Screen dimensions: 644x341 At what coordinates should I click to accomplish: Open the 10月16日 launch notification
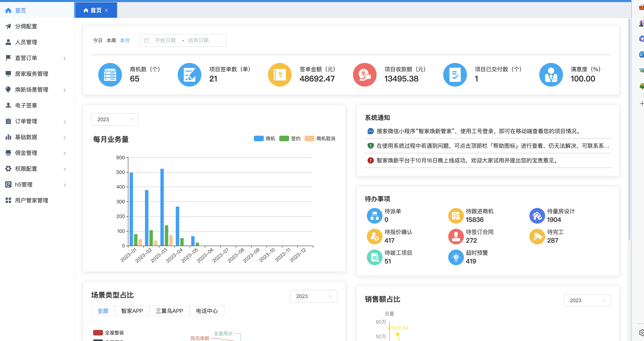467,161
